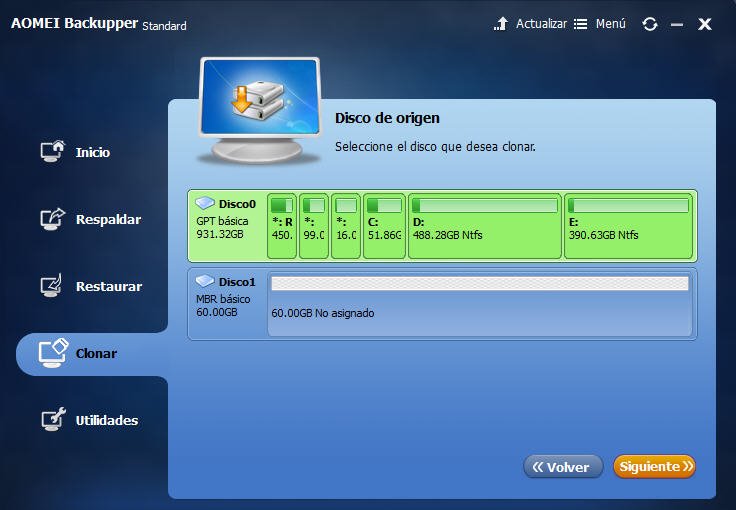Close the AOMEI Backupper window

click(705, 24)
